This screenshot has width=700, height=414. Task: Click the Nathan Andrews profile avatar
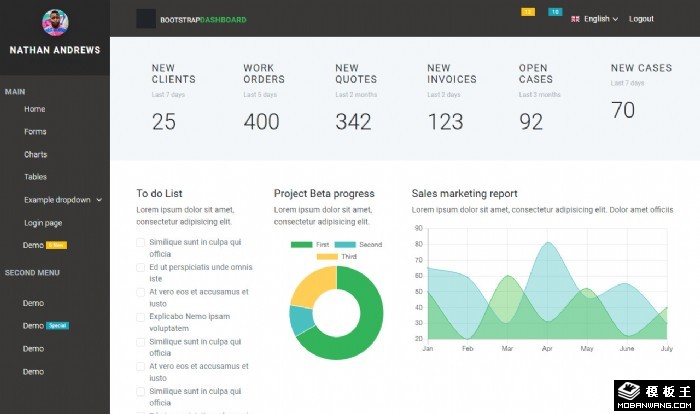[x=55, y=22]
